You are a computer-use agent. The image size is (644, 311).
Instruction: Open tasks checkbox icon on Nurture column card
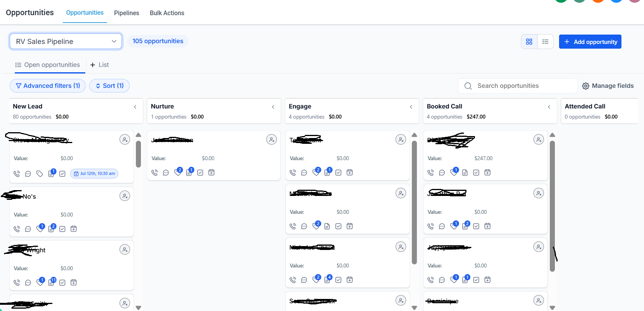coord(200,173)
